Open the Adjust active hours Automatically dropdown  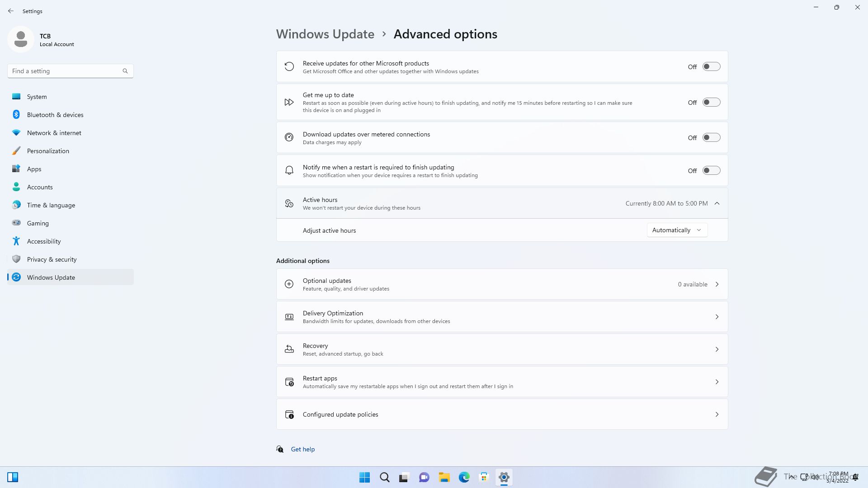(677, 230)
